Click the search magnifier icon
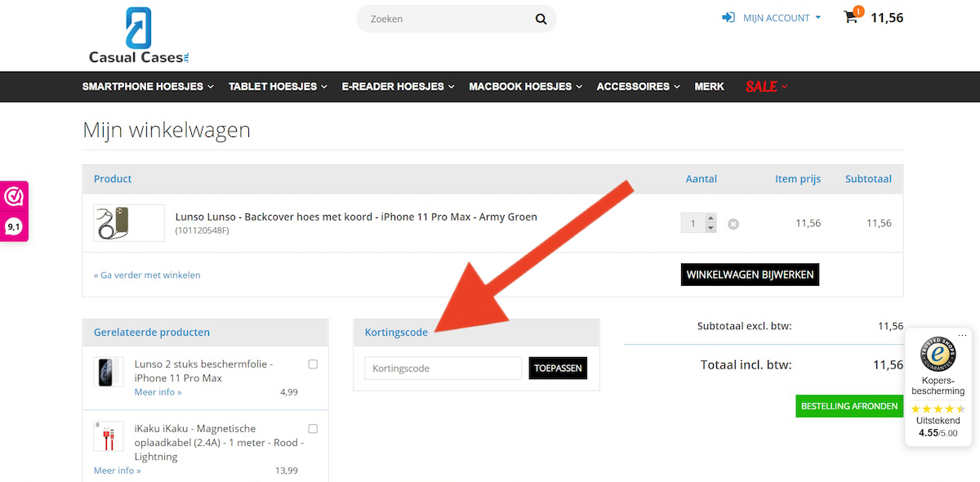The height and width of the screenshot is (482, 980). [541, 19]
